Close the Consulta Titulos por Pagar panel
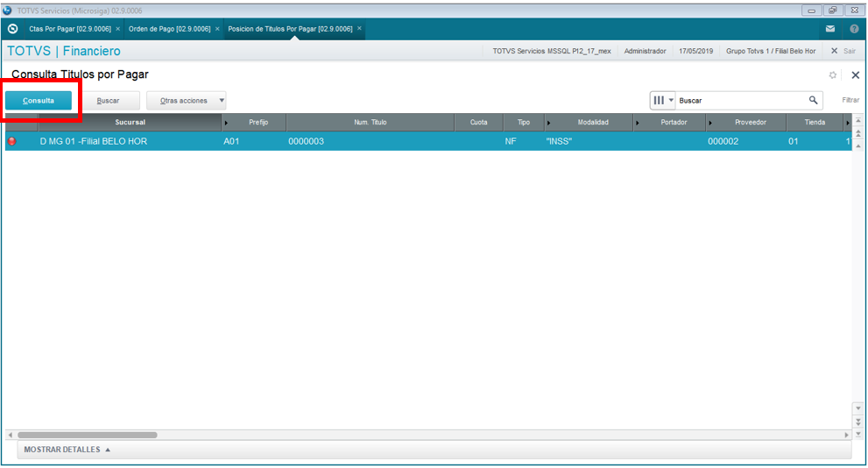The image size is (868, 468). [855, 74]
